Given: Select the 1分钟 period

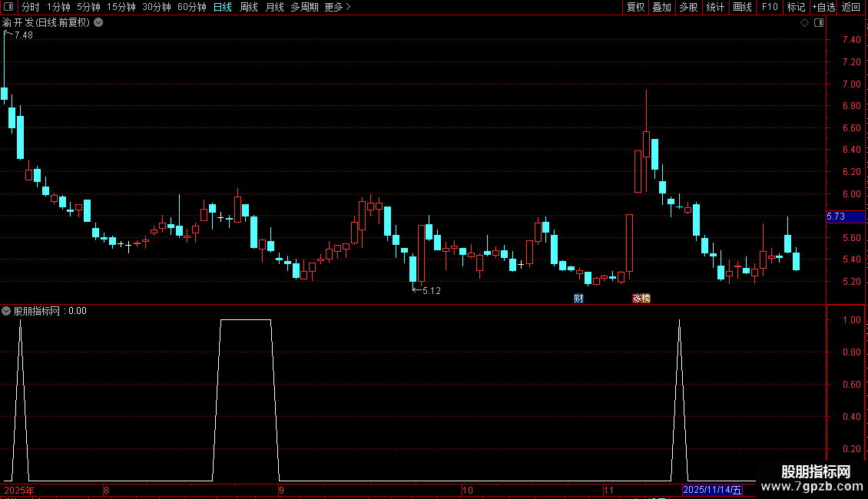Looking at the screenshot, I should pyautogui.click(x=58, y=7).
